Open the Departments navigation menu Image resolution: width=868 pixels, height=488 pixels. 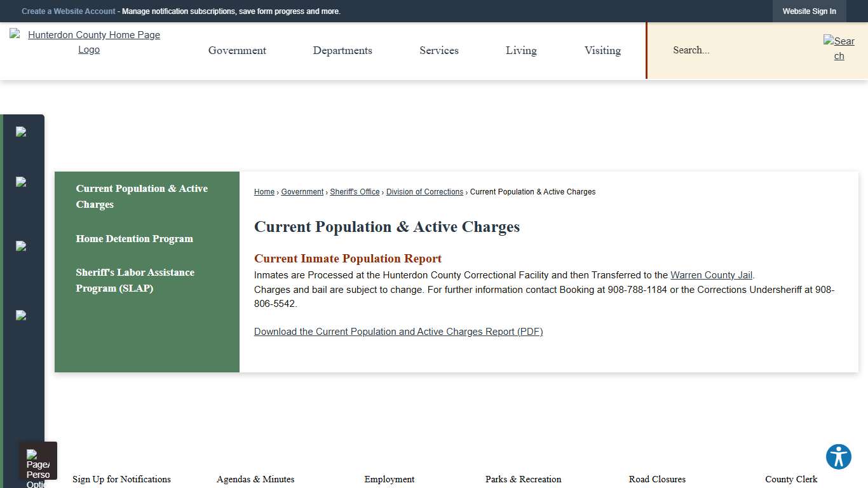point(342,50)
